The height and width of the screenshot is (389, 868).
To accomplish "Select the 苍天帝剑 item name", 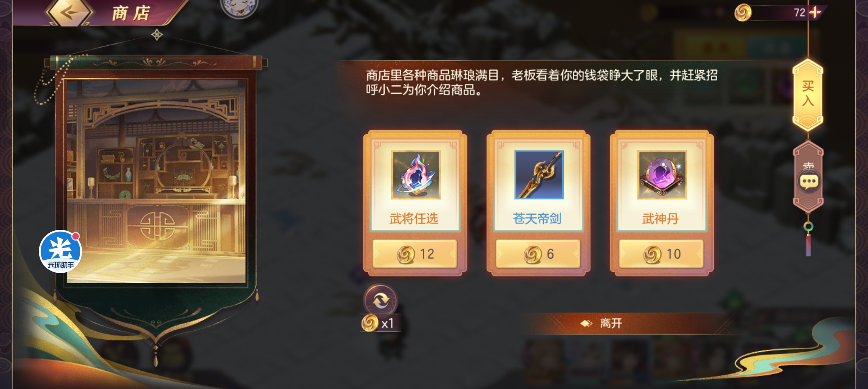I will (x=537, y=219).
